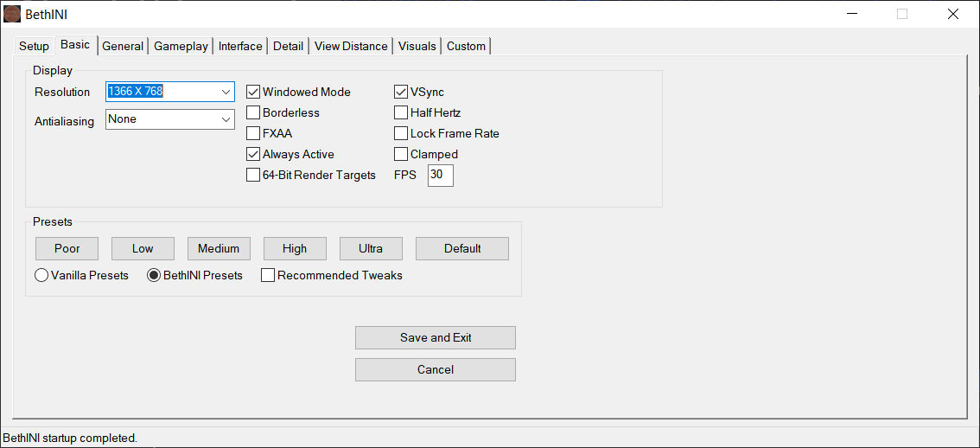Expand the Antialiasing dropdown
The height and width of the screenshot is (448, 980).
[226, 118]
